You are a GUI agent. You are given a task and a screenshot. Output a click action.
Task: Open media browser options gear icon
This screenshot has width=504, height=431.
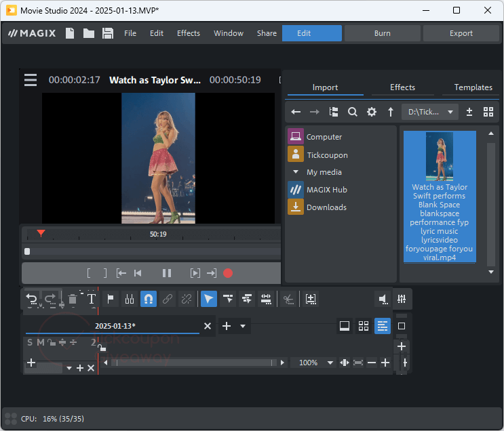[x=372, y=112]
